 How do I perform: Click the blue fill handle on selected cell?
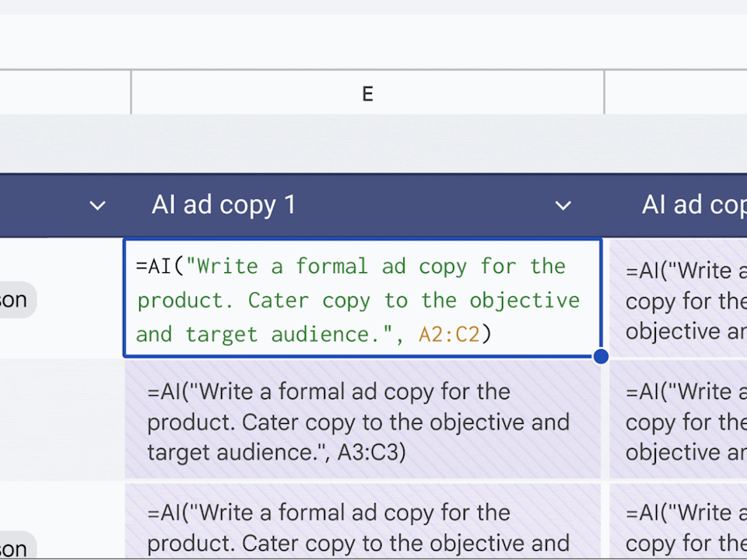(601, 356)
